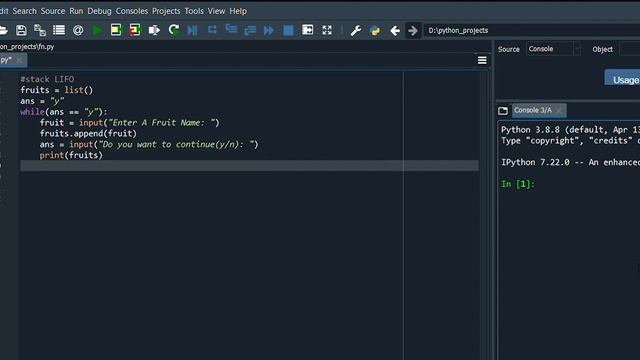
Task: Expand the Source Console dropdown
Action: pyautogui.click(x=553, y=49)
